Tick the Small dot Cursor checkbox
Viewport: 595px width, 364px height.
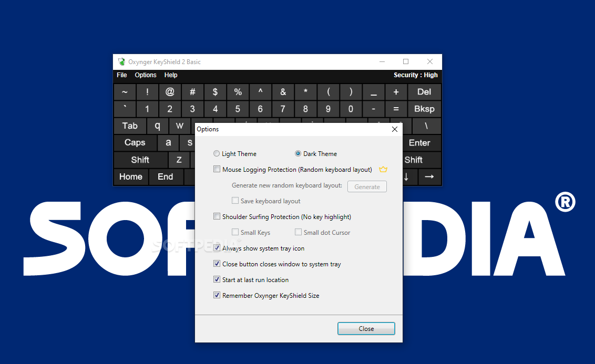pos(298,232)
